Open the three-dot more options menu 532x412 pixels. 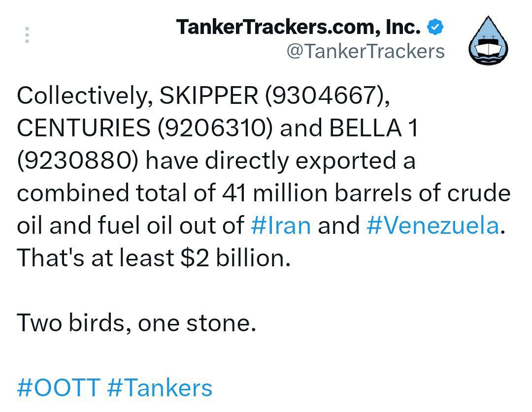tap(27, 36)
